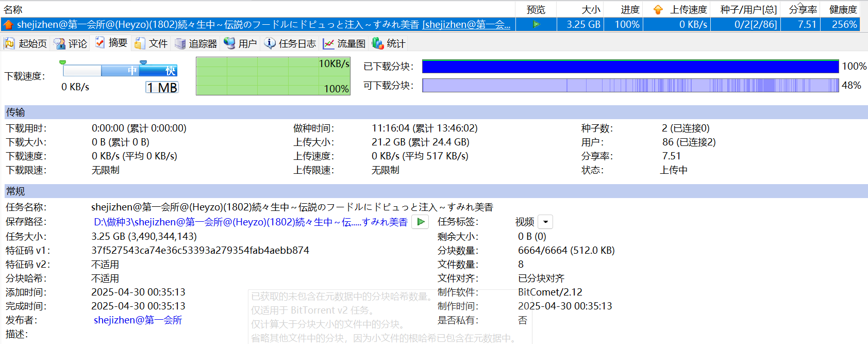Sort by 大小 column header
This screenshot has height=344, width=868.
pos(580,9)
